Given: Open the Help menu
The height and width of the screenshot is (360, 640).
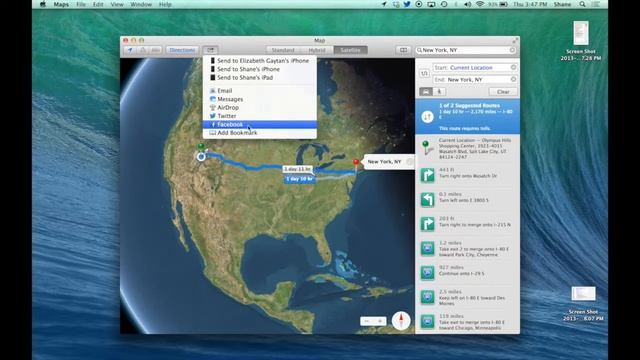Looking at the screenshot, I should click(165, 4).
